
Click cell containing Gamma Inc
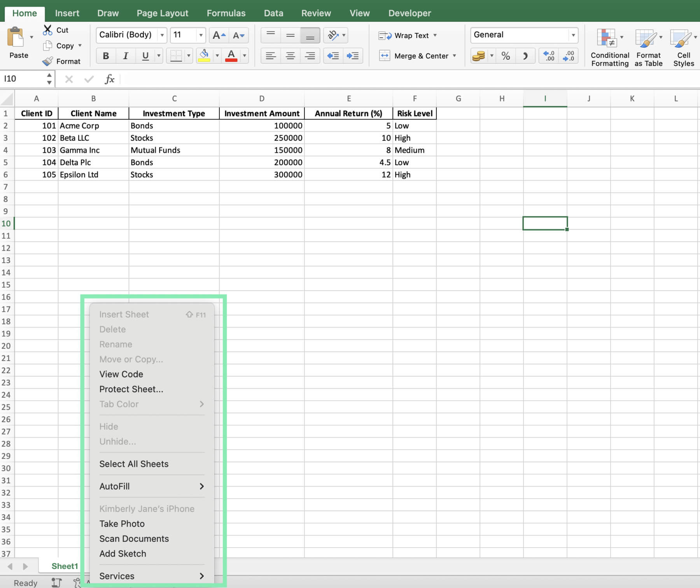[93, 150]
